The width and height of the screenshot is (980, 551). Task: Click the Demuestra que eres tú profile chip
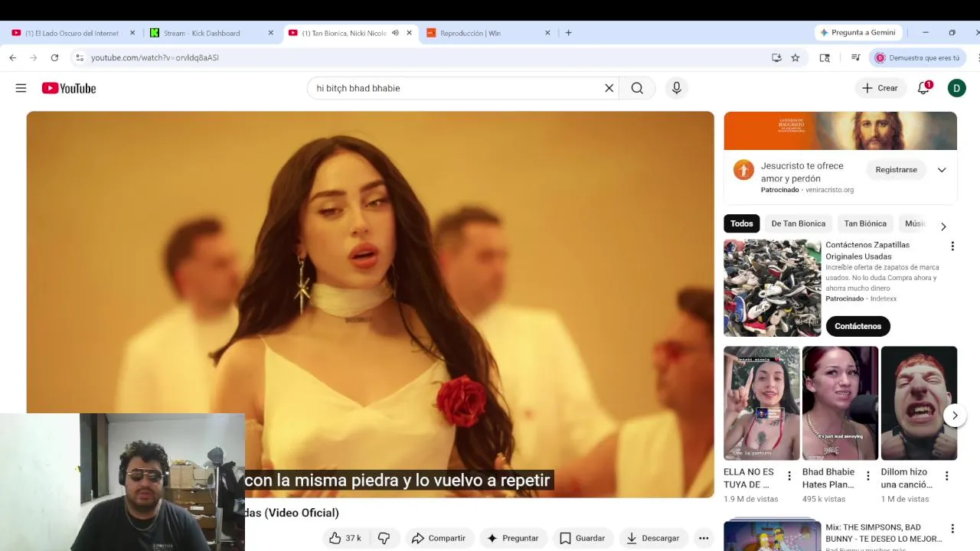pyautogui.click(x=917, y=57)
